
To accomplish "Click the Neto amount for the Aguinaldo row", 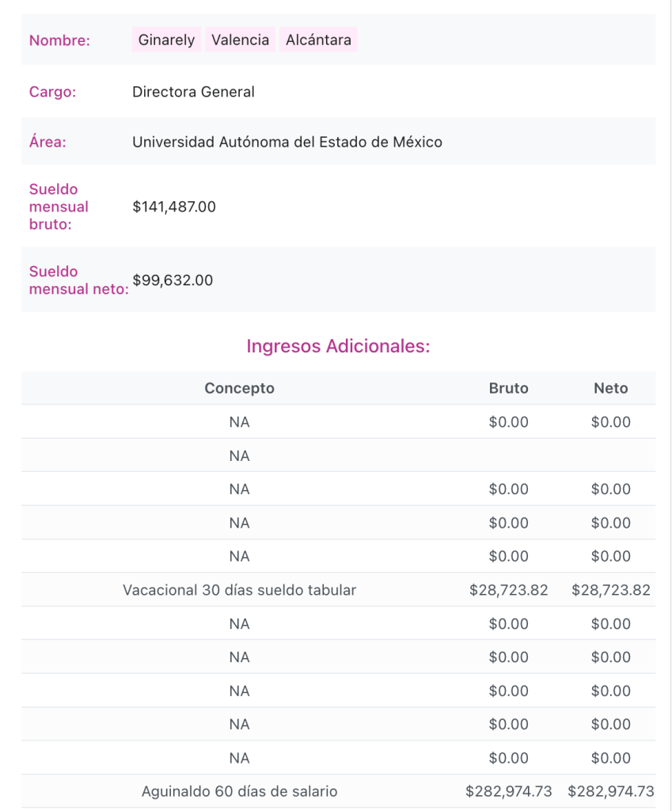I will 610,791.
